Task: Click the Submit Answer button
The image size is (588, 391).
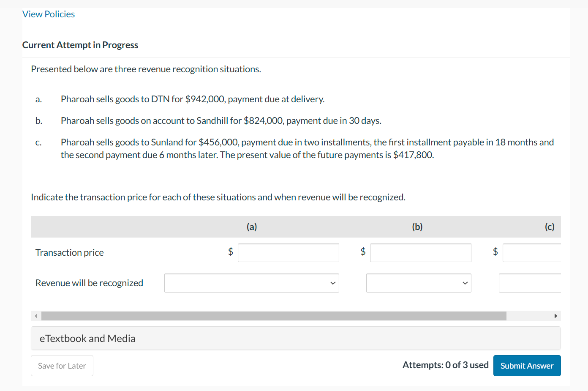Action: [x=527, y=365]
